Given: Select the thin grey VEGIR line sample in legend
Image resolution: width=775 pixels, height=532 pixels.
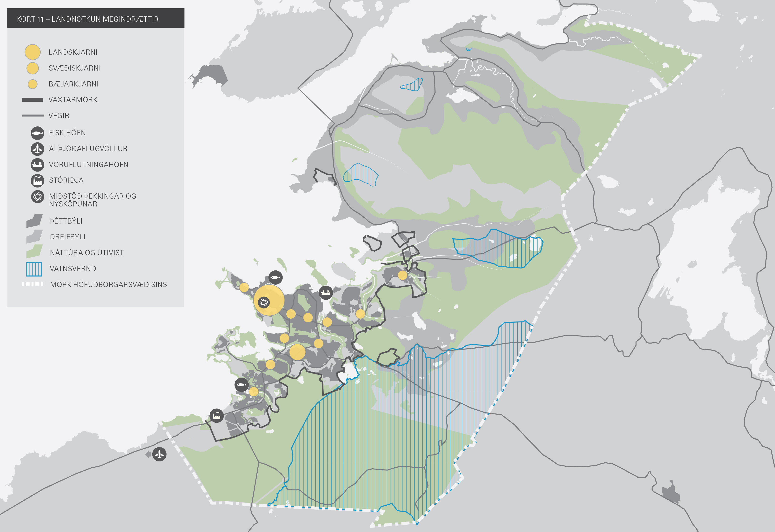Looking at the screenshot, I should pos(33,116).
